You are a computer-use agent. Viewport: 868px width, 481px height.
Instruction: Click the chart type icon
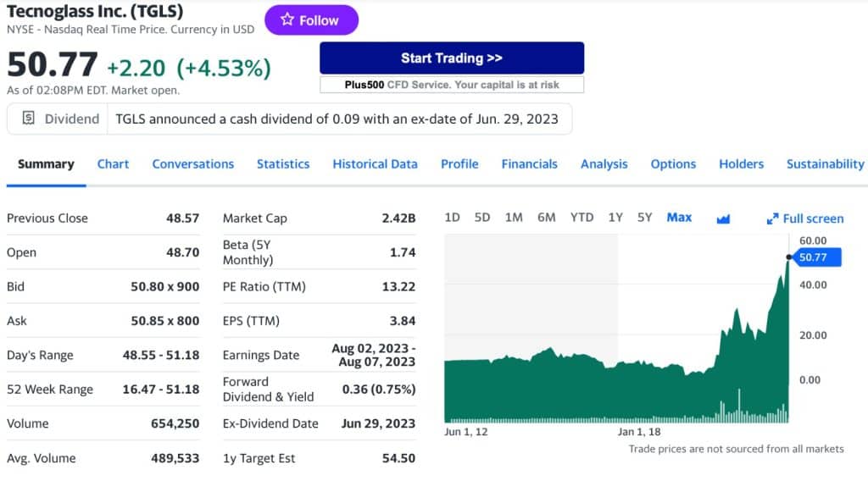pos(723,218)
